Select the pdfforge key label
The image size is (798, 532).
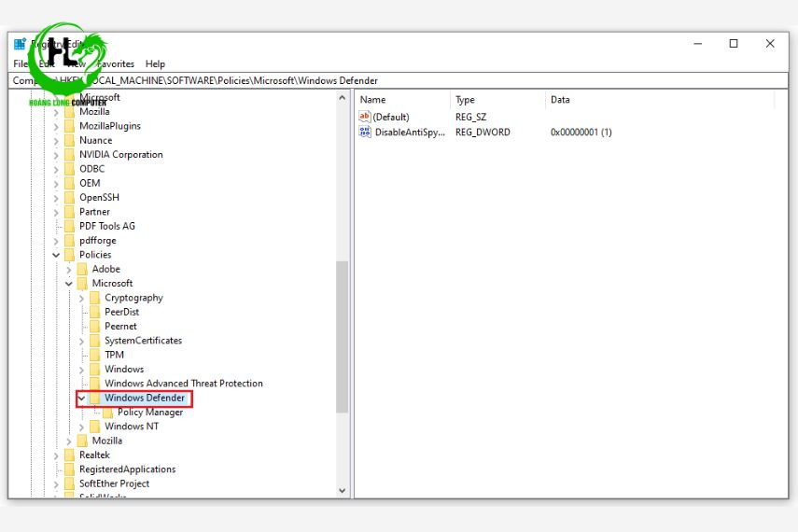coord(98,240)
